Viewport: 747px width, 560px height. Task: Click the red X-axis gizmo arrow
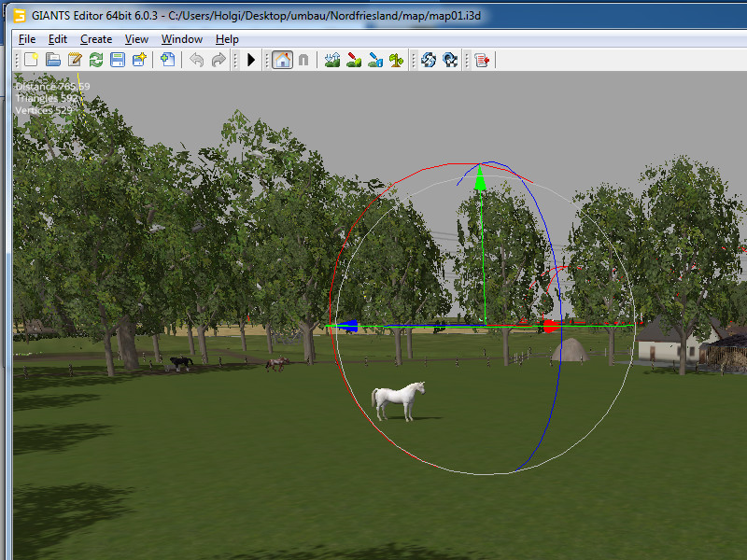[x=551, y=327]
